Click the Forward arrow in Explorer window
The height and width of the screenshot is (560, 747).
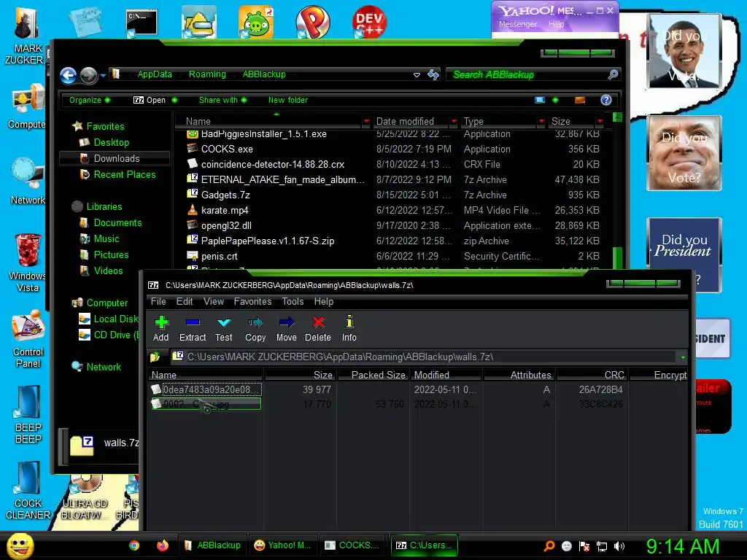88,75
